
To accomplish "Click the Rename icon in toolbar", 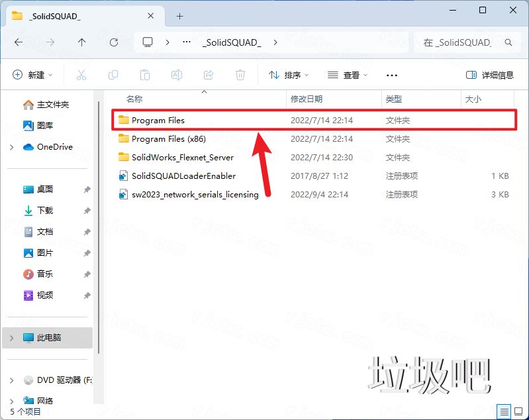I will click(177, 75).
